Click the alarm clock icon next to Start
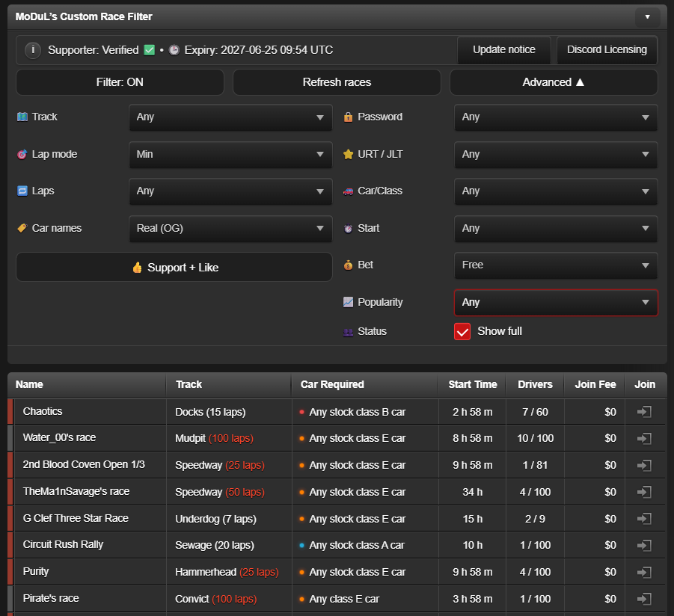This screenshot has width=674, height=616. [x=348, y=229]
